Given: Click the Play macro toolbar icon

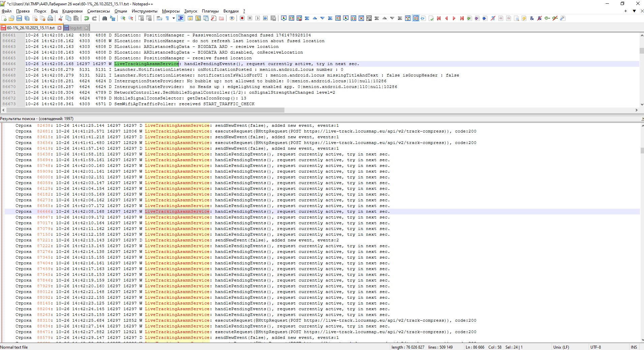Looking at the screenshot, I should point(257,18).
